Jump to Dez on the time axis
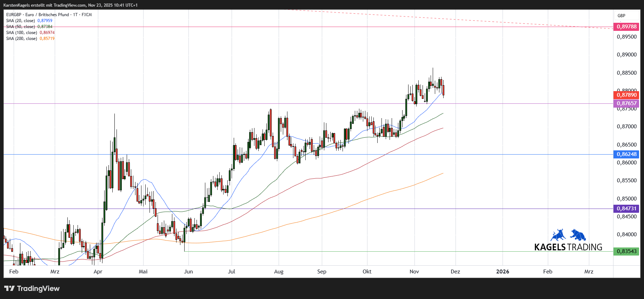 point(455,272)
